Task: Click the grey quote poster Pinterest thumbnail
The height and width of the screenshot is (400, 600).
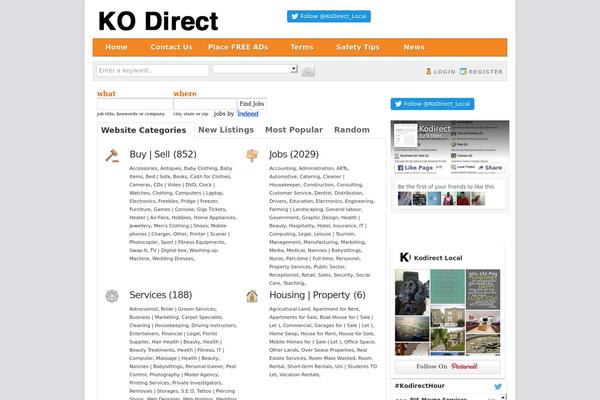Action: click(x=483, y=289)
